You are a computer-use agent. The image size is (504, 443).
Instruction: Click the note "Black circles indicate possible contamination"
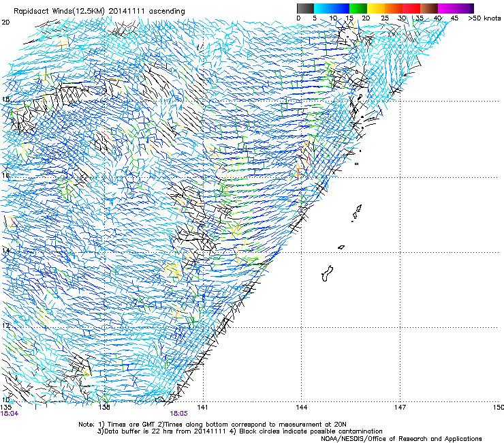pyautogui.click(x=311, y=431)
